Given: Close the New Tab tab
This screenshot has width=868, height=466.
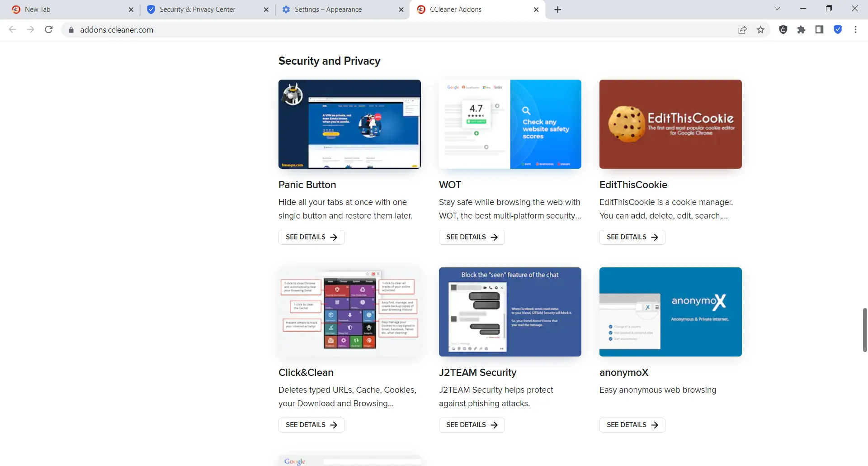Looking at the screenshot, I should click(x=131, y=10).
